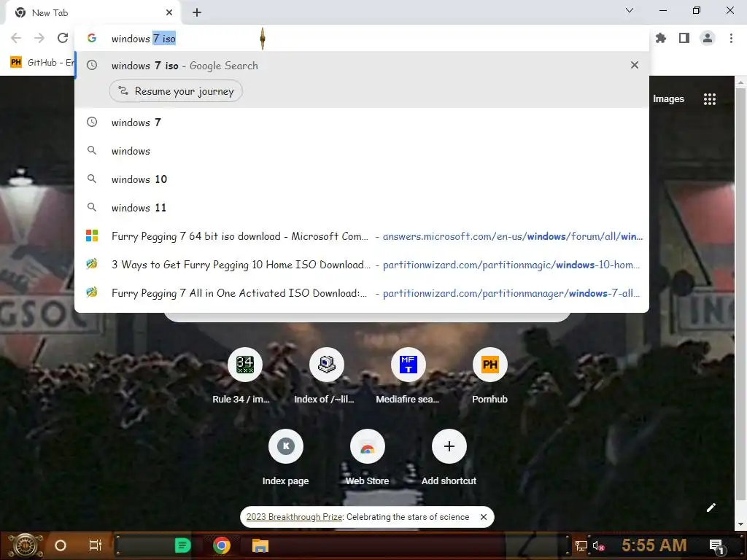Click the muted volume icon in tray
This screenshot has width=747, height=560.
[x=598, y=545]
